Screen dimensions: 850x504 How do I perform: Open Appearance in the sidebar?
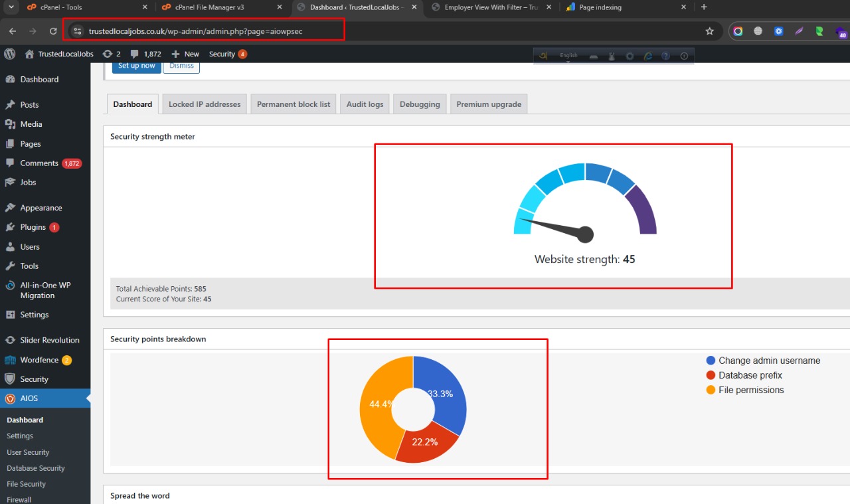click(45, 208)
